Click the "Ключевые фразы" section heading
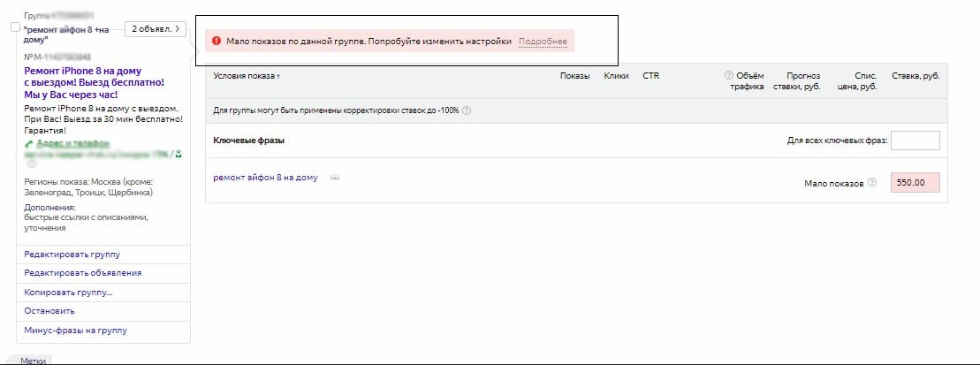 point(248,141)
